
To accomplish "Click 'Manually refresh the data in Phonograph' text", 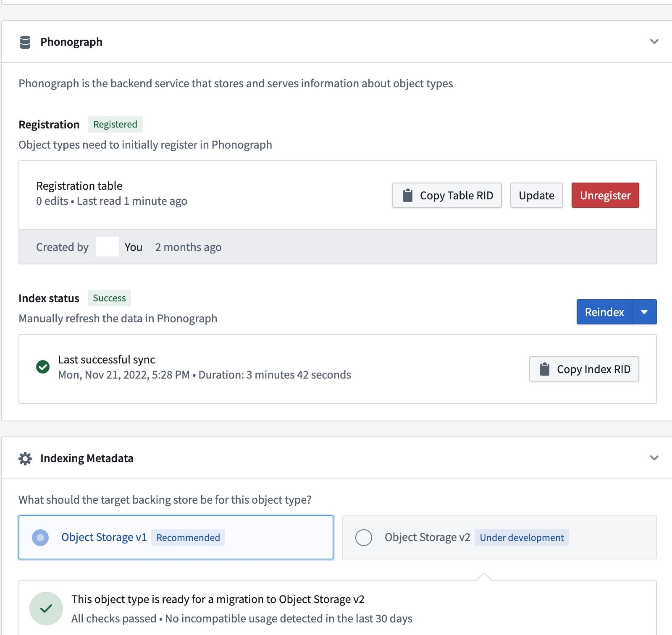I will coord(118,319).
